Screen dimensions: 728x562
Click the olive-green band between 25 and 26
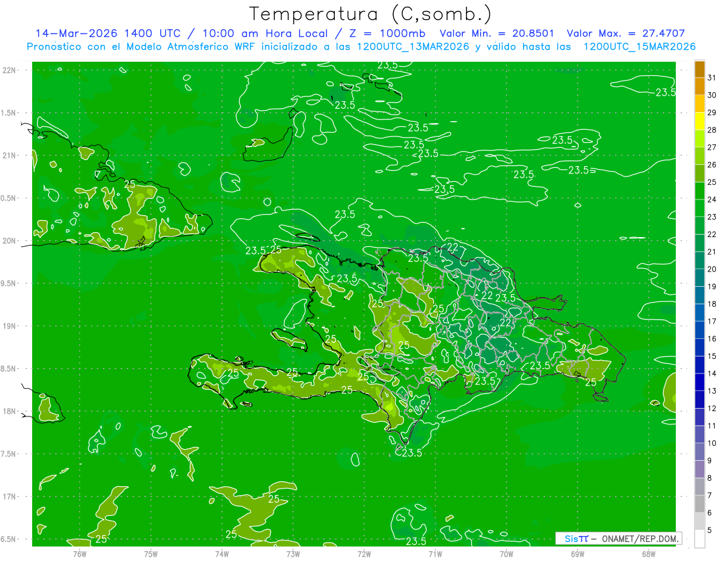coord(699,173)
